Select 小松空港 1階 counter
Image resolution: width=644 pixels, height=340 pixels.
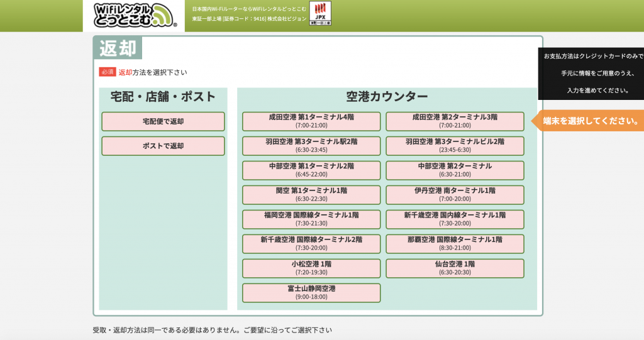(311, 268)
